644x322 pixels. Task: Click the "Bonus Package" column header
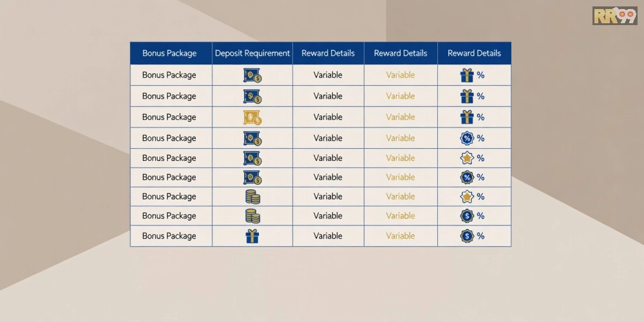pos(169,53)
